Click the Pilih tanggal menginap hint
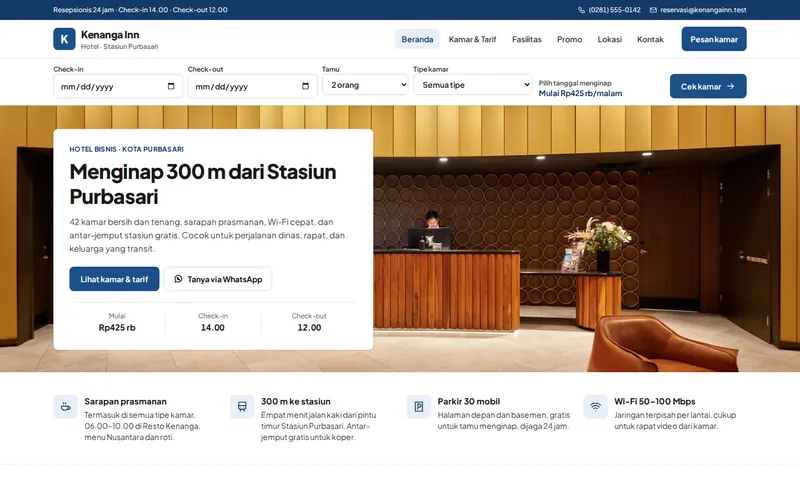The height and width of the screenshot is (500, 800). 575,83
